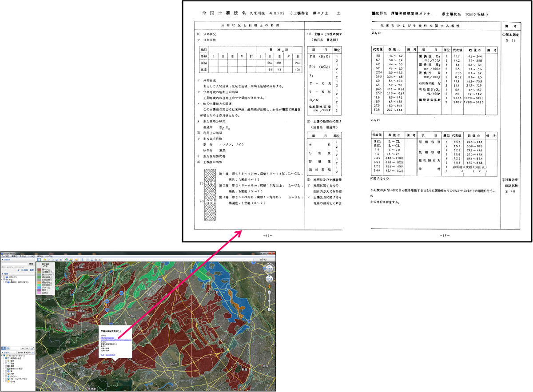Toggle the 建物の3D表示 layer checkbox

6,368
